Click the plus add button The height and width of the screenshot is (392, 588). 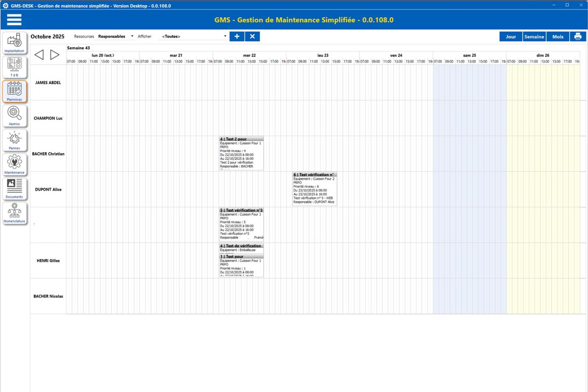click(x=237, y=36)
